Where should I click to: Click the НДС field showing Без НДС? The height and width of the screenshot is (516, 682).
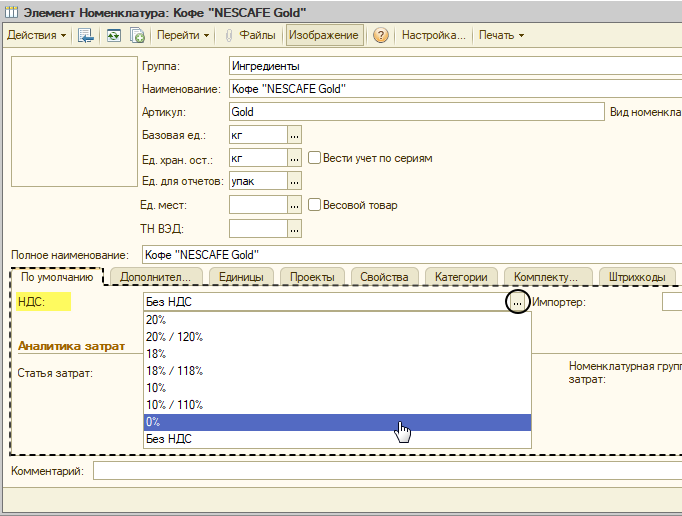coord(326,302)
